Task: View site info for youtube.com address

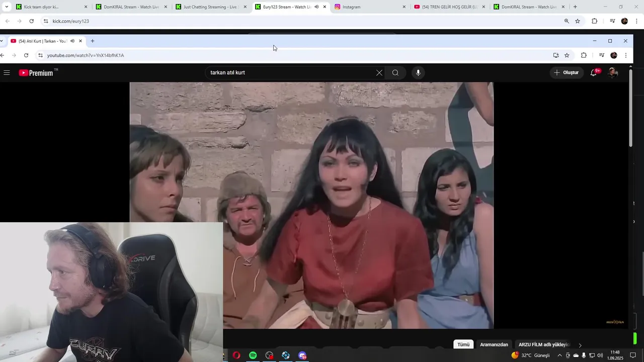Action: point(41,55)
